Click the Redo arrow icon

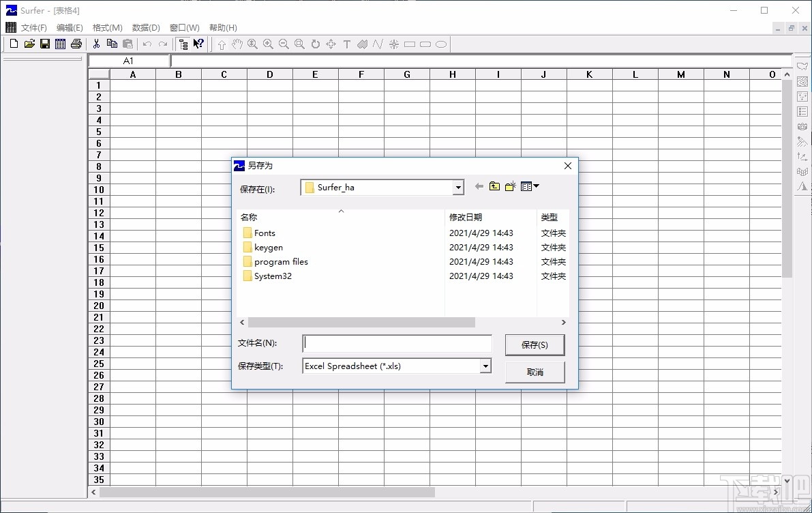tap(163, 44)
